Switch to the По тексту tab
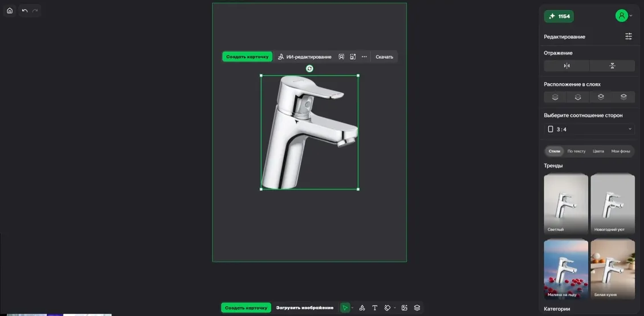The width and height of the screenshot is (644, 316). pos(577,151)
